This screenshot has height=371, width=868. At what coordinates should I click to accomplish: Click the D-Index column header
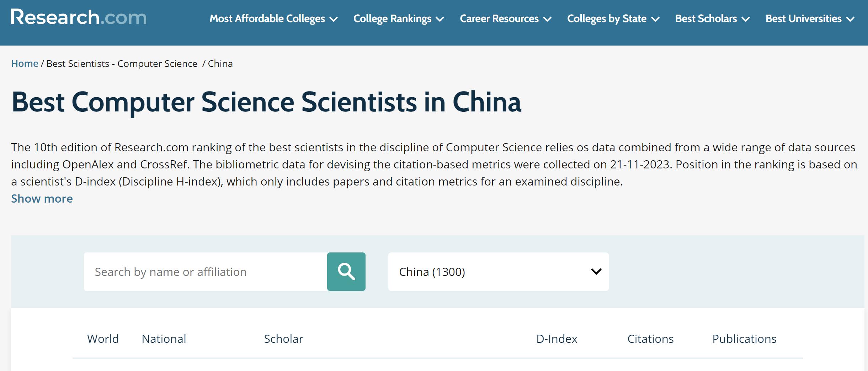tap(557, 339)
